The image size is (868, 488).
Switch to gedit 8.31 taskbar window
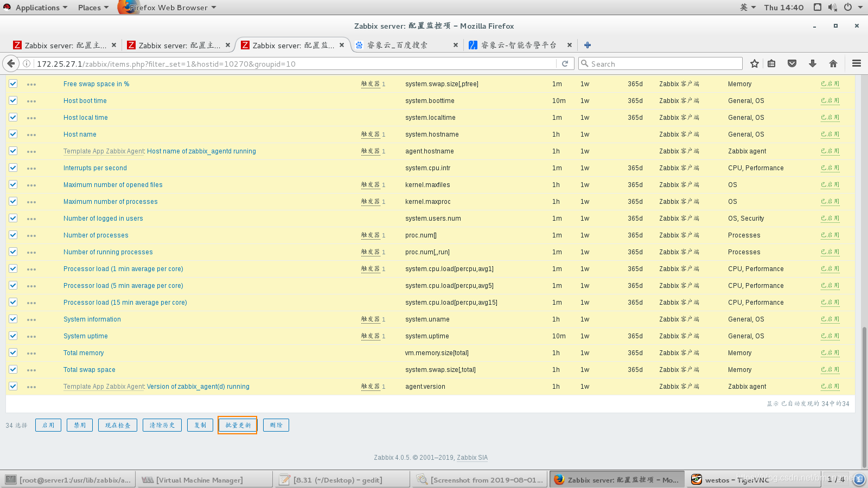(342, 480)
